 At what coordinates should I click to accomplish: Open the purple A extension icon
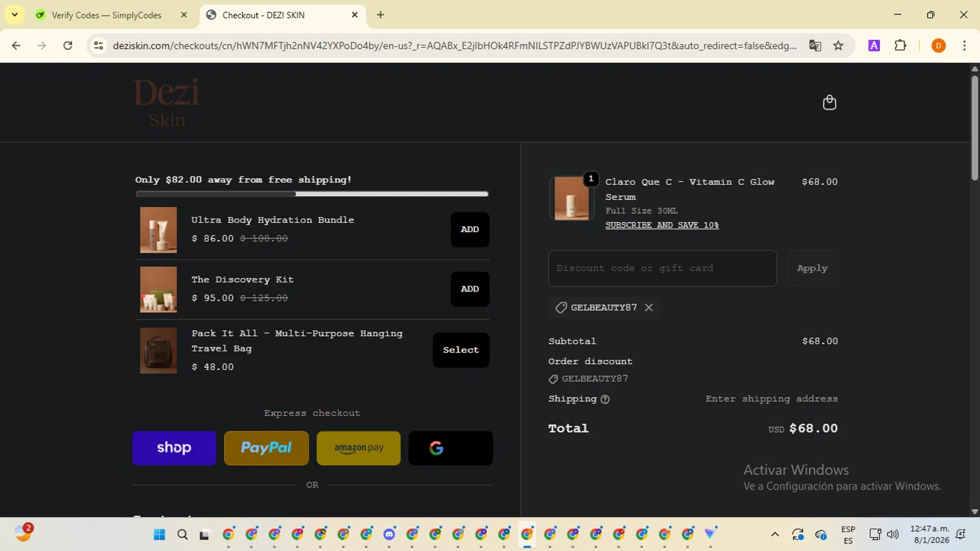click(874, 46)
